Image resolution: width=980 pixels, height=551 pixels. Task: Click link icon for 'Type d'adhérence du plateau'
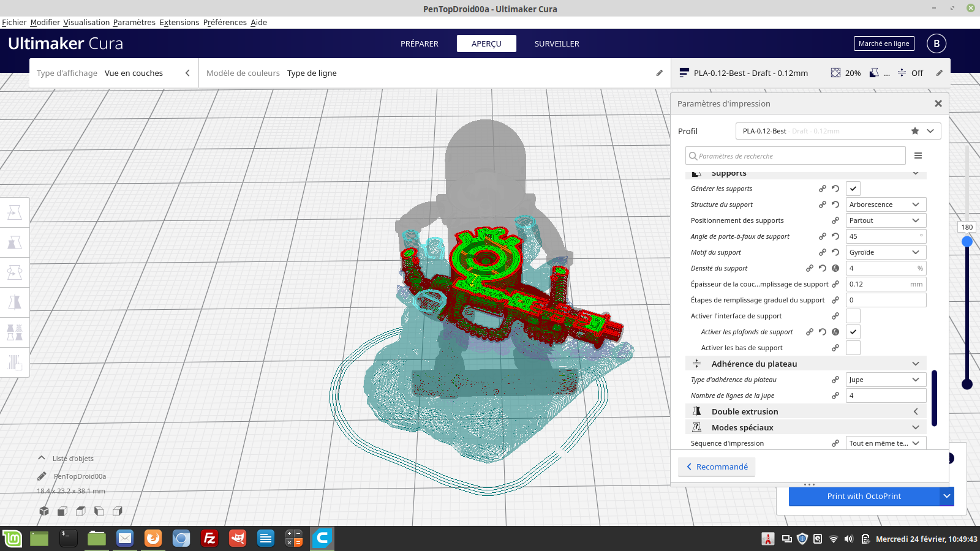(835, 380)
